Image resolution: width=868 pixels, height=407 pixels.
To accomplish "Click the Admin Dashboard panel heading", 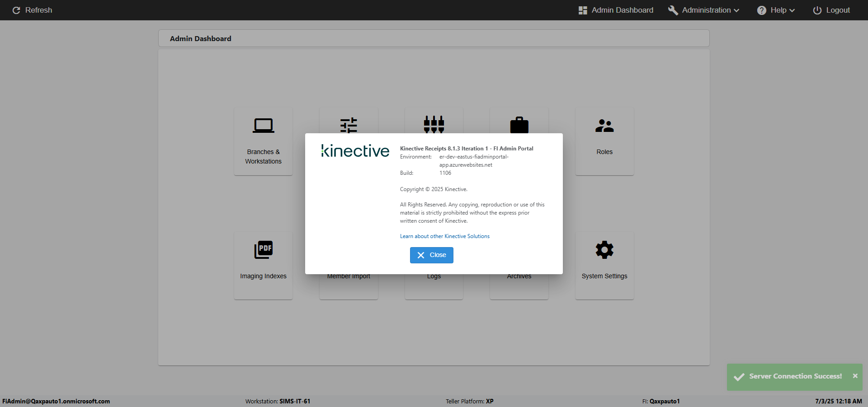I will [200, 39].
